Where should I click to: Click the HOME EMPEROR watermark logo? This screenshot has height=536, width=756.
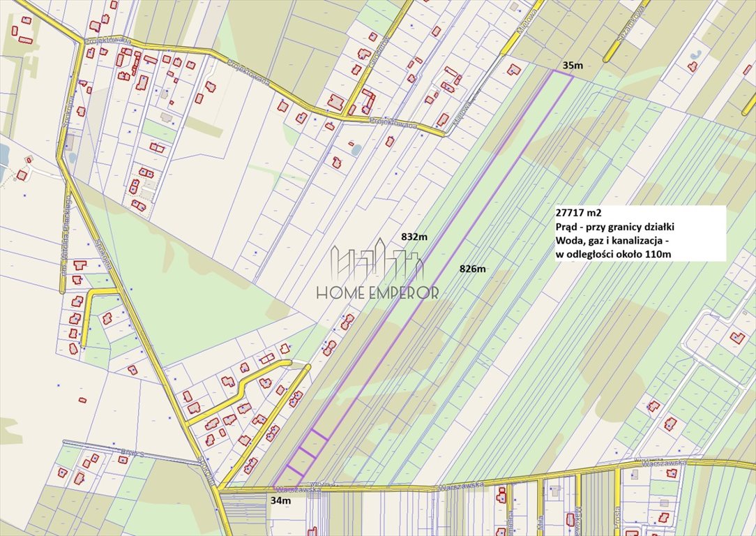(377, 269)
